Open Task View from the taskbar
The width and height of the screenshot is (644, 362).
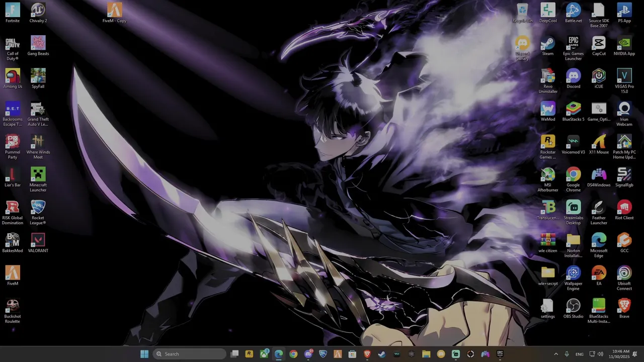[x=234, y=354]
